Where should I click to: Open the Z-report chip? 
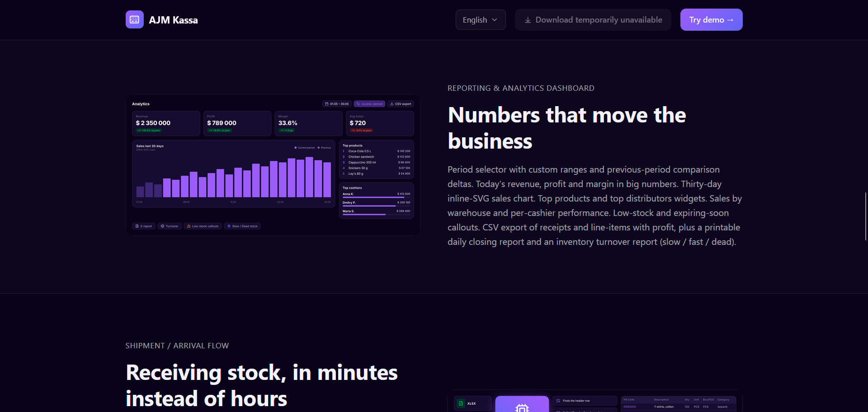(x=144, y=226)
